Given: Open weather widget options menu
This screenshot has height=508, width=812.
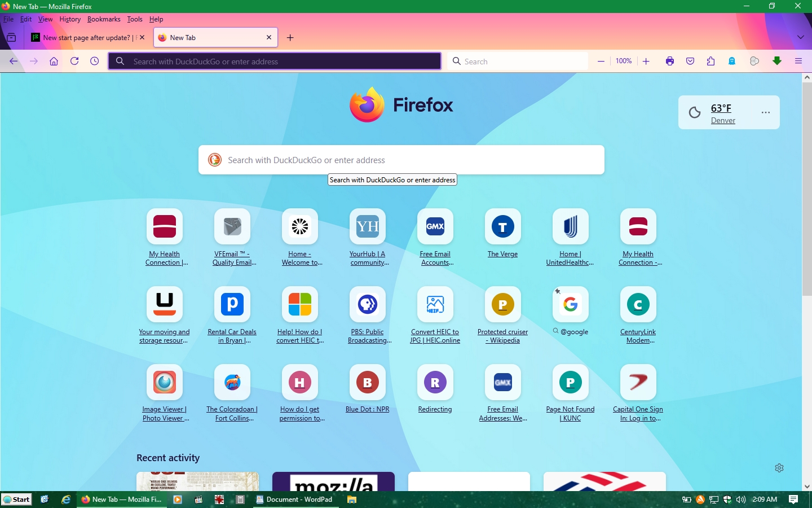Looking at the screenshot, I should click(765, 112).
